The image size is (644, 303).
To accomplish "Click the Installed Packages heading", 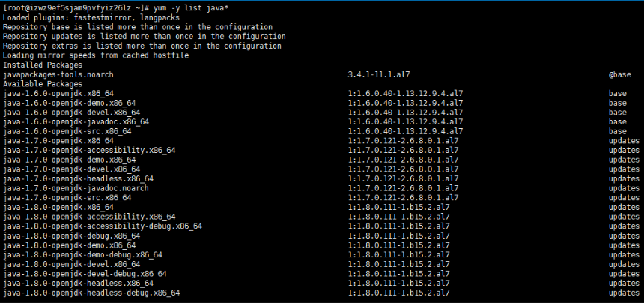I will (43, 64).
